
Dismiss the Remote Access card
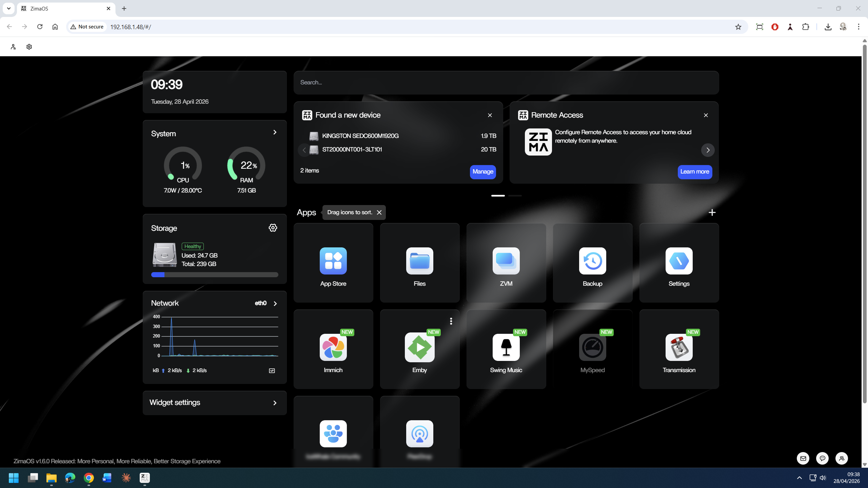[706, 115]
